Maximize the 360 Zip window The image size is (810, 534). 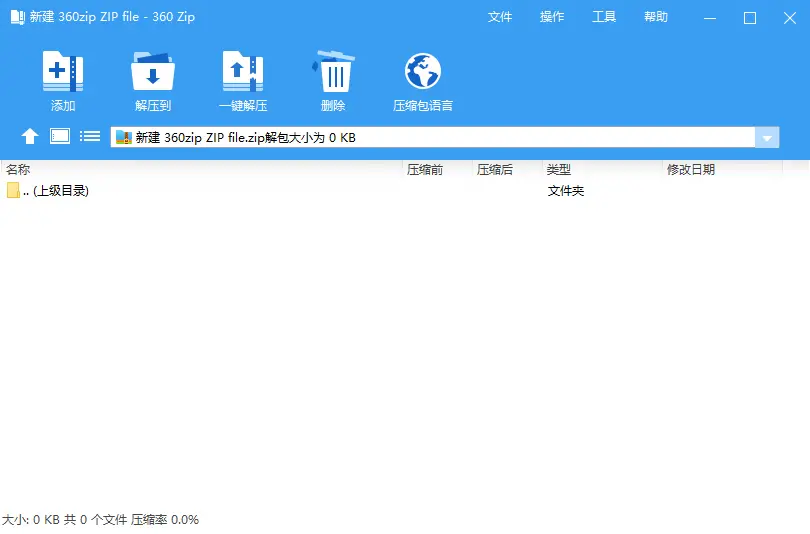click(x=750, y=18)
